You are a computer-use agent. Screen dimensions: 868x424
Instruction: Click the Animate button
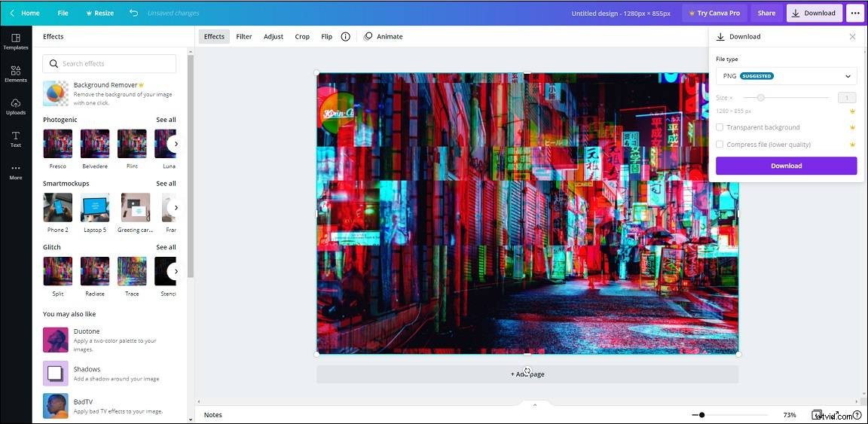click(383, 37)
